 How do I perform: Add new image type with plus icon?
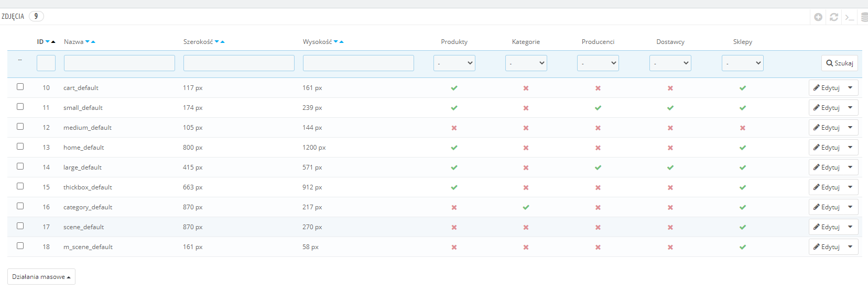818,17
